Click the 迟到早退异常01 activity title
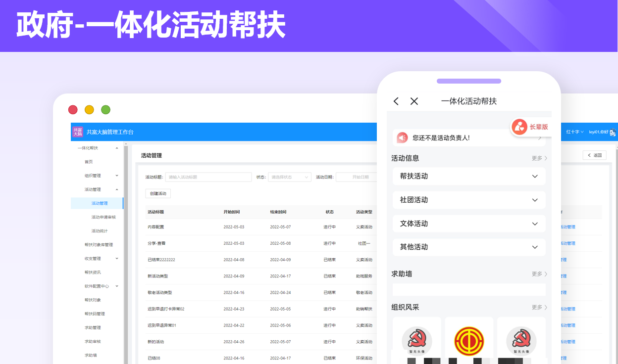Screen dimensions: 618x364 pyautogui.click(x=162, y=325)
